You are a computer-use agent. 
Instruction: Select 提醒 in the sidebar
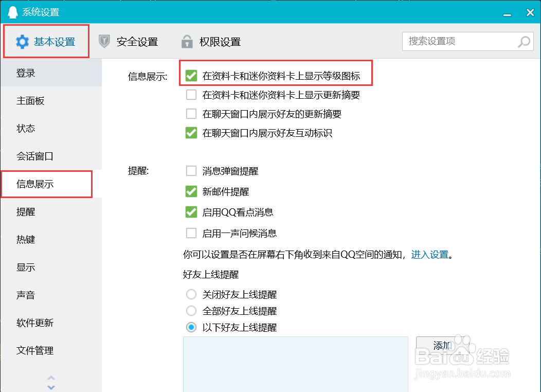click(51, 211)
